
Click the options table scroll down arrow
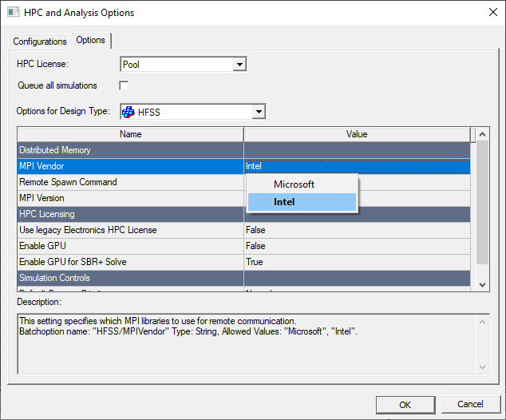point(482,285)
